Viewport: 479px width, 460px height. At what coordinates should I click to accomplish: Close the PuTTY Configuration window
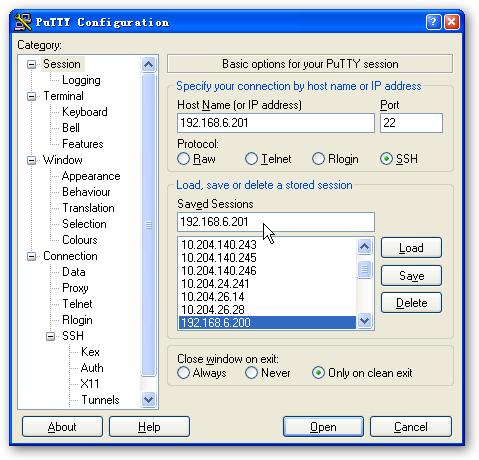tap(452, 22)
